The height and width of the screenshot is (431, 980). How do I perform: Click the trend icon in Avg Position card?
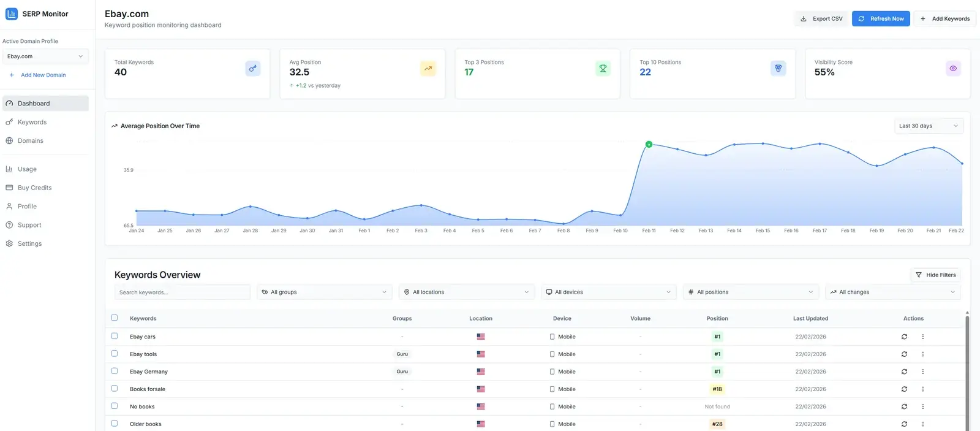click(x=428, y=68)
